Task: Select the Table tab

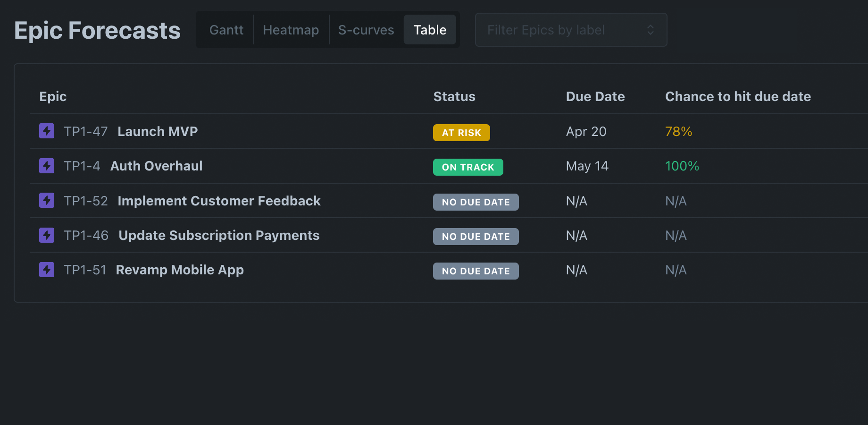Action: [429, 29]
